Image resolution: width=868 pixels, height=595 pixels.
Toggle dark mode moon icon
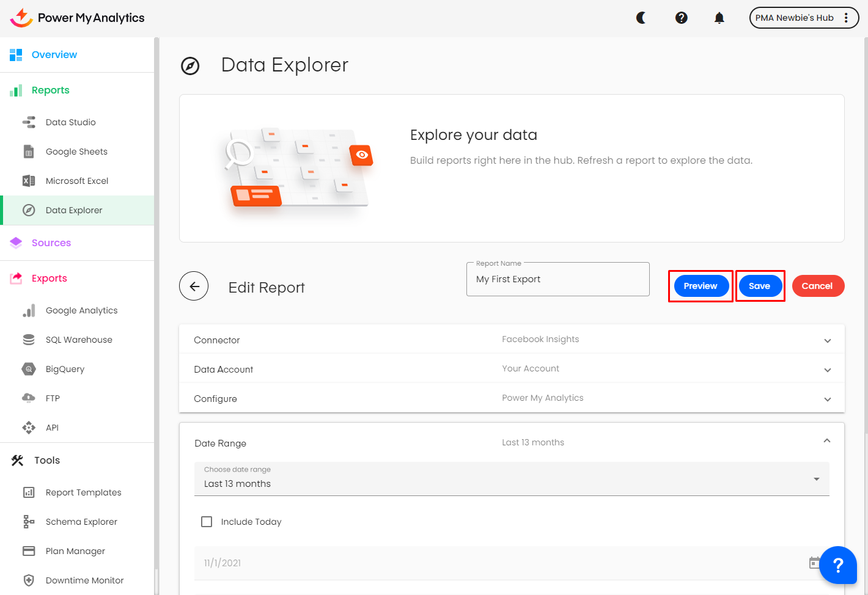tap(641, 18)
